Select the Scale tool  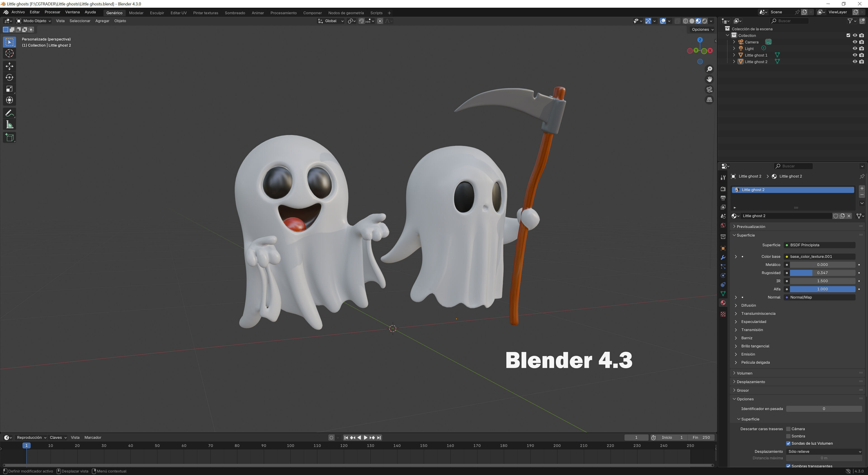pos(9,89)
